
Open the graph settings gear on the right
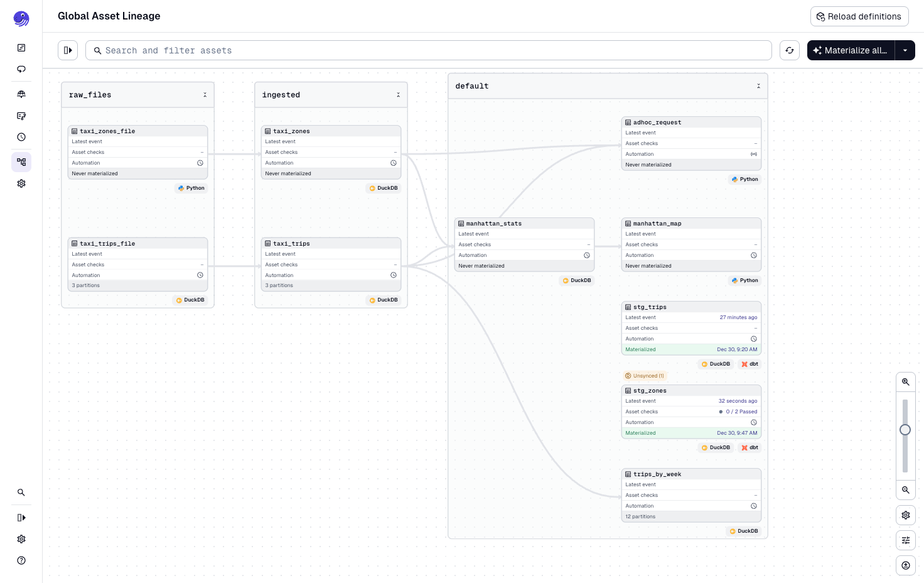click(x=906, y=515)
